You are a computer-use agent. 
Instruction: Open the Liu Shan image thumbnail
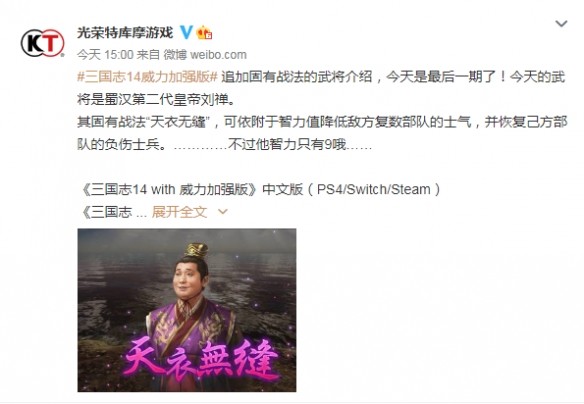point(187,310)
